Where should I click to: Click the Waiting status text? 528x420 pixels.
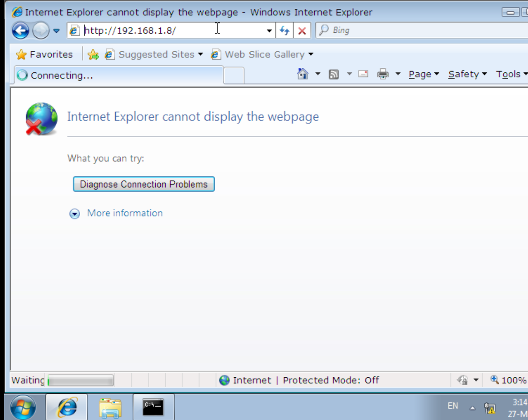point(27,380)
